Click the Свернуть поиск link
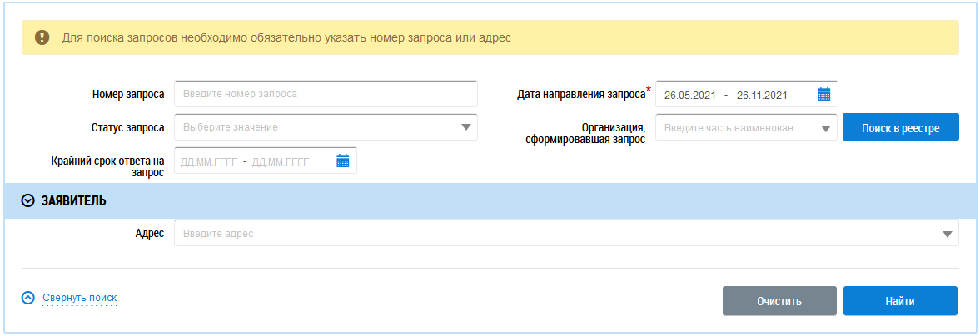Image resolution: width=980 pixels, height=336 pixels. tap(79, 298)
